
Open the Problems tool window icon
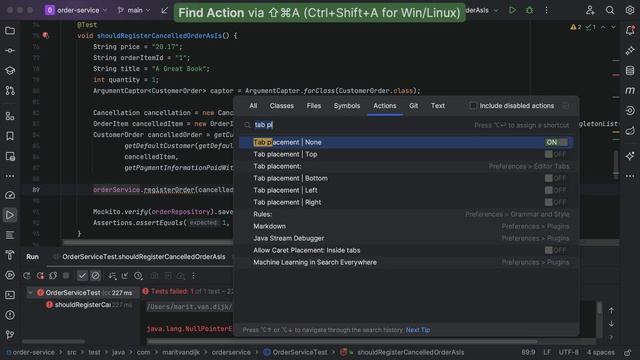click(x=10, y=315)
